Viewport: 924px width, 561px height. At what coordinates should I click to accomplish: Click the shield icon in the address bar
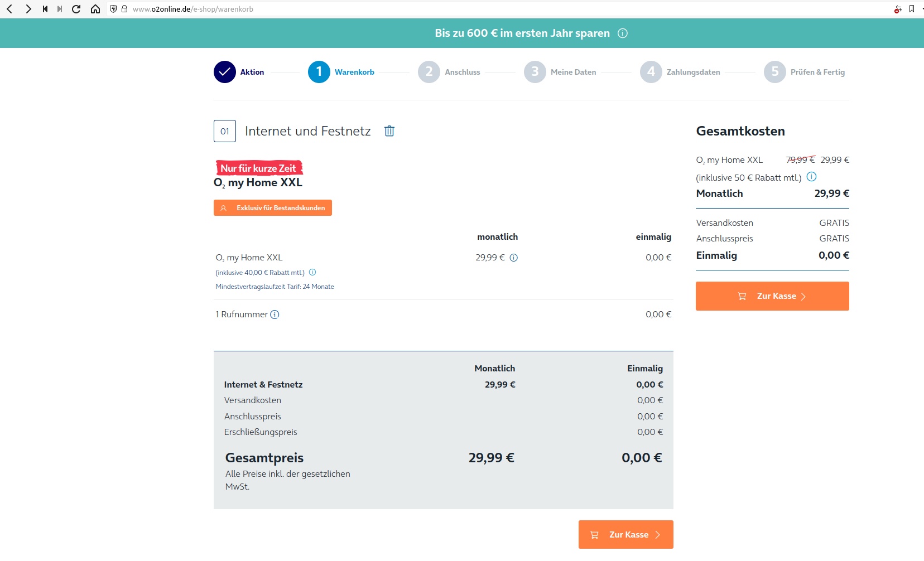click(x=113, y=9)
